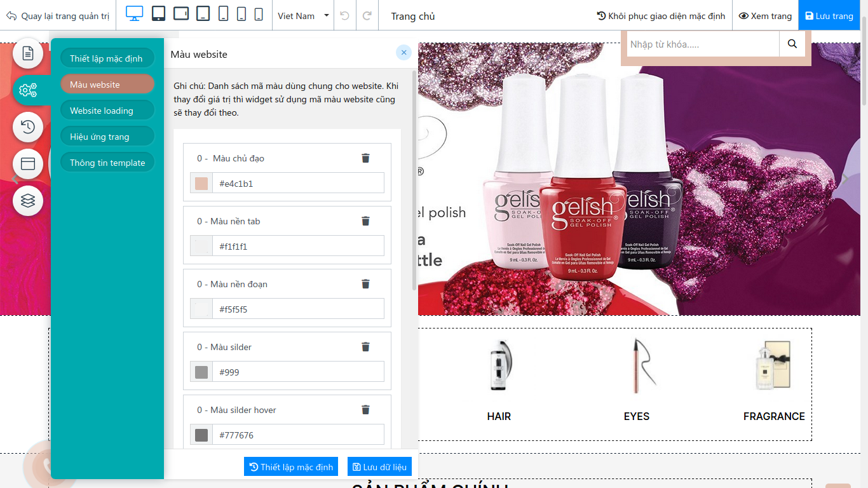Open Thông tin template menu item
Viewport: 868px width, 488px height.
point(107,163)
